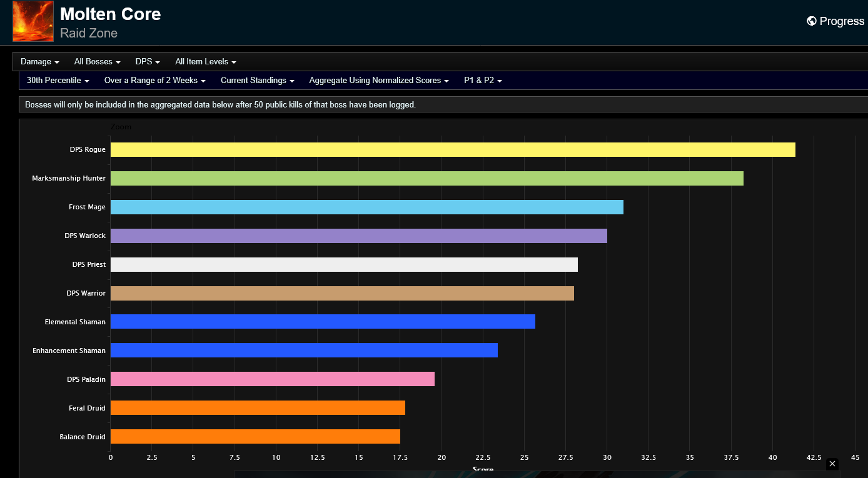Close the bottom ad with X icon
The image size is (868, 478).
coord(832,464)
